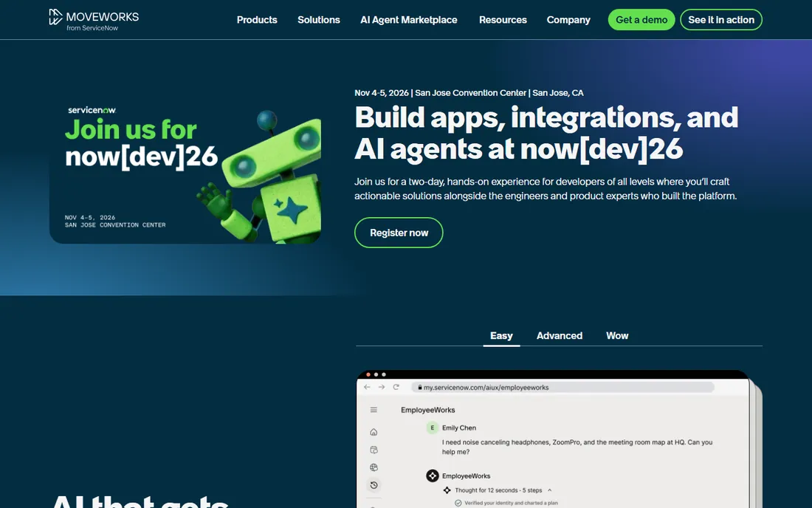Click the globe icon in EmployeeWorks sidebar

pos(374,467)
